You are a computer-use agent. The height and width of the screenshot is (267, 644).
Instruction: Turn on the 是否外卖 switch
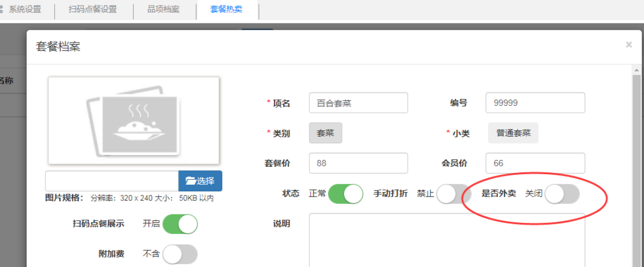pos(562,194)
